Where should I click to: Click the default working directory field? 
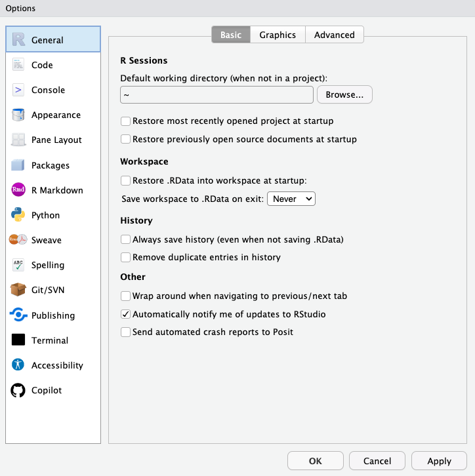pyautogui.click(x=217, y=95)
